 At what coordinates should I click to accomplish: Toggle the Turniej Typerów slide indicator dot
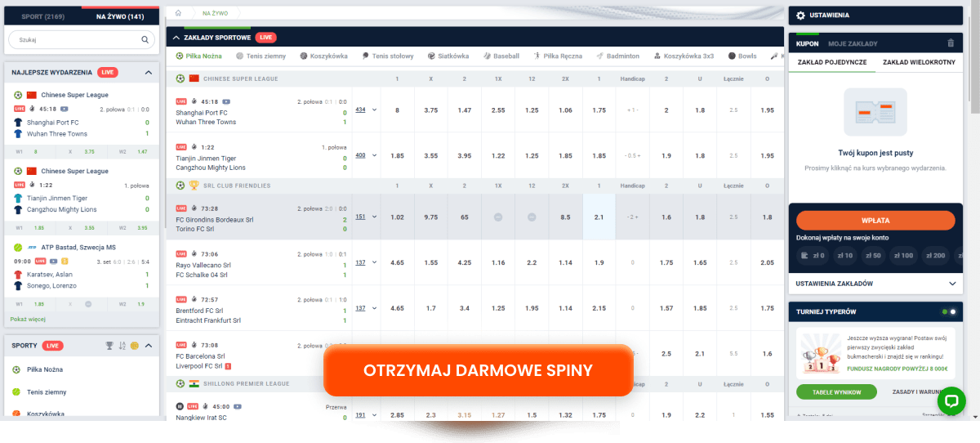[x=953, y=311]
